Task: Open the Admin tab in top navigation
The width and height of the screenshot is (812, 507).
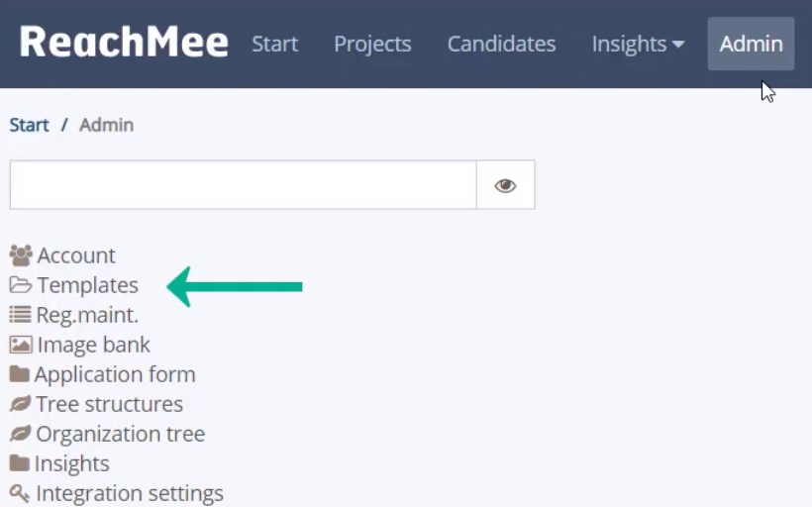Action: [751, 44]
